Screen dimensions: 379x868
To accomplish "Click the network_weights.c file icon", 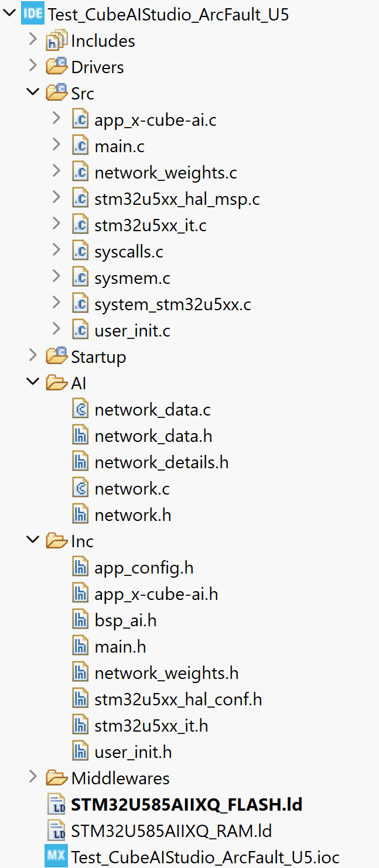I will 80,172.
